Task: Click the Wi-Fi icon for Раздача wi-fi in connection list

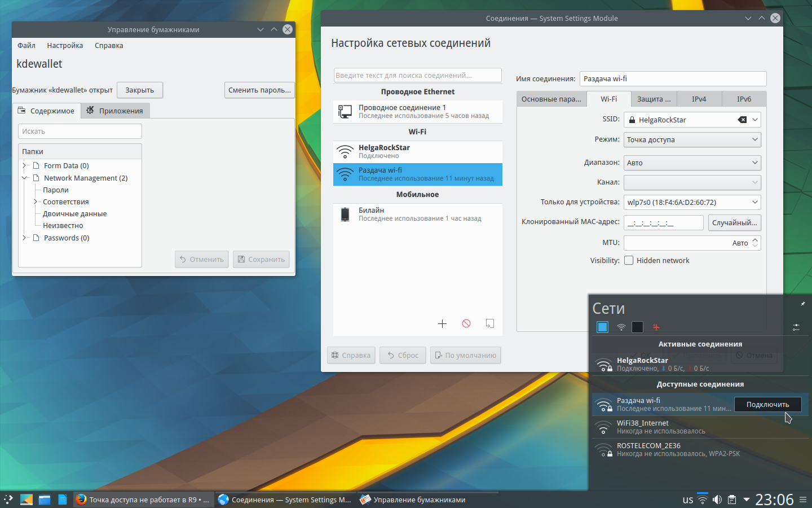Action: point(345,174)
